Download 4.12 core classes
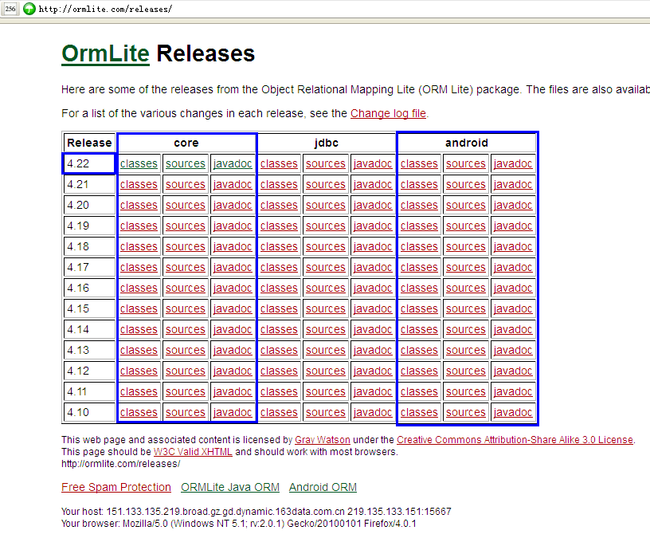The image size is (650, 542). click(139, 371)
